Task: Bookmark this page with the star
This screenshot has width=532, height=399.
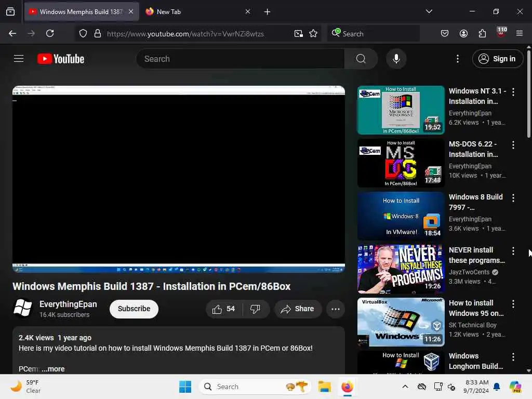Action: (313, 33)
